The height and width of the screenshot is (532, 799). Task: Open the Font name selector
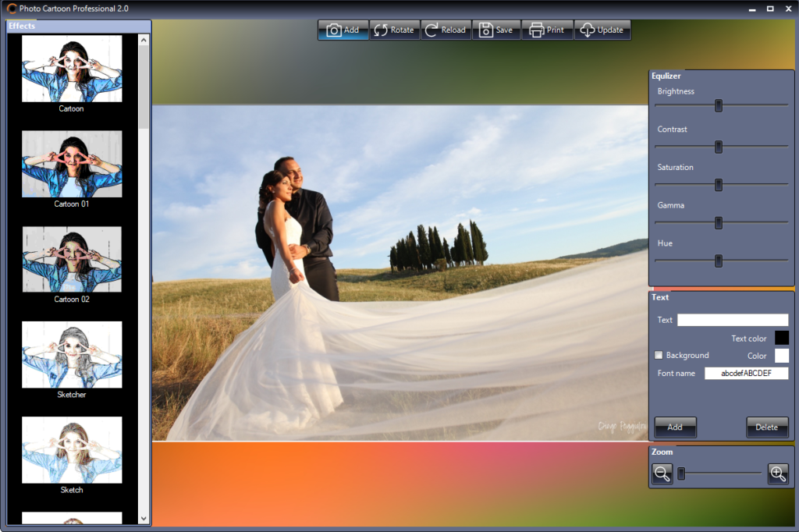[x=746, y=374]
